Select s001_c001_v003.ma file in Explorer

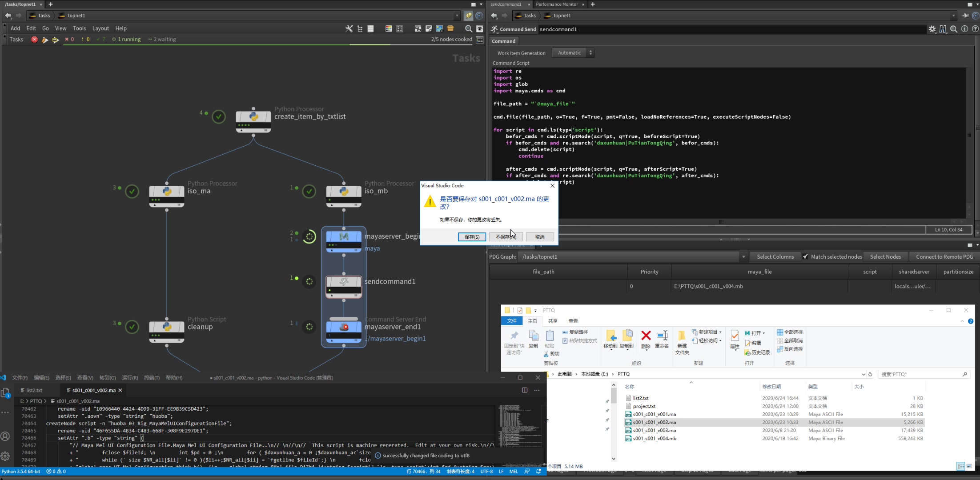point(654,431)
